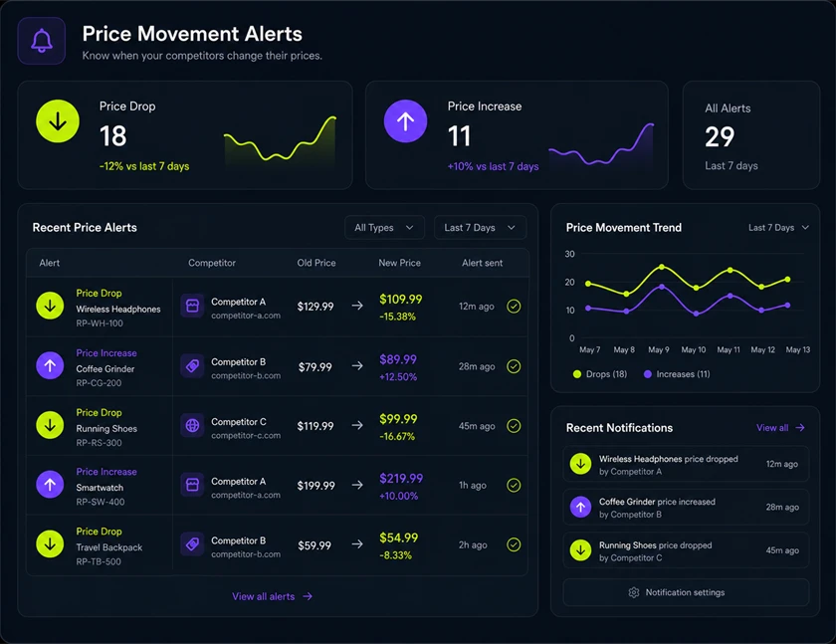
Task: Click the arrow between $119.99 and $99.99
Action: [357, 425]
